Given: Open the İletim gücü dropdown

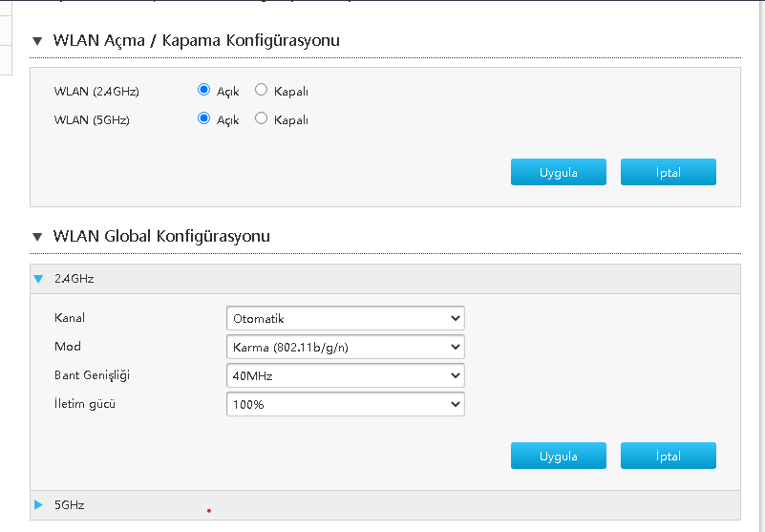Looking at the screenshot, I should click(x=345, y=404).
